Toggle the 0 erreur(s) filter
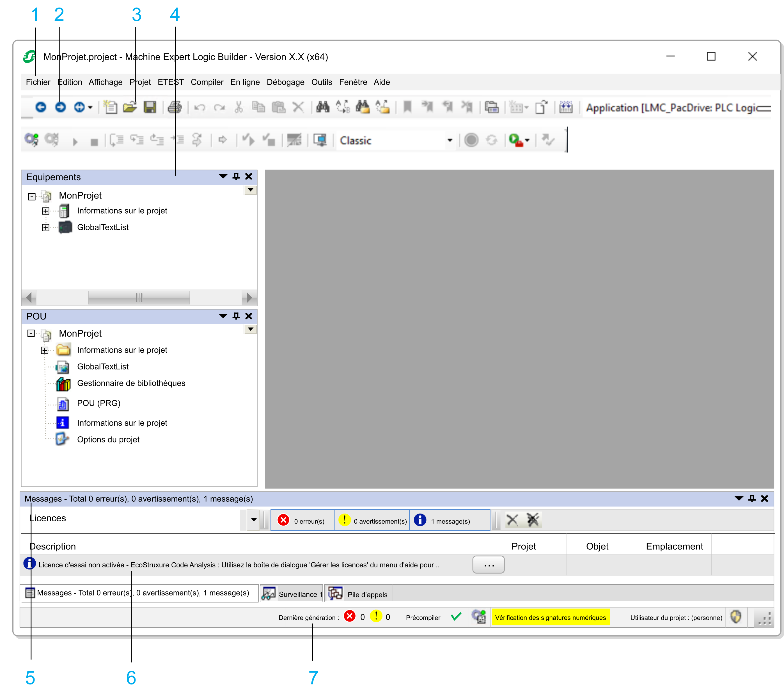The image size is (784, 694). tap(303, 520)
